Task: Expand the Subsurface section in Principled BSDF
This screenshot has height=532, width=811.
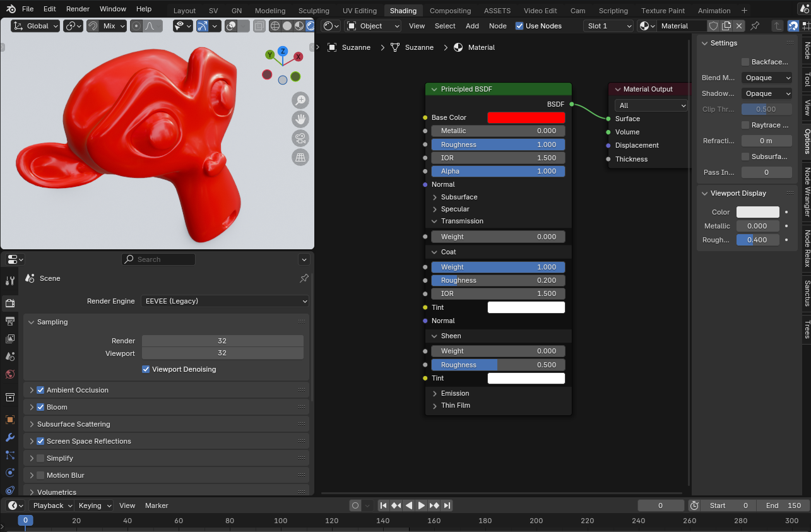Action: pos(459,197)
